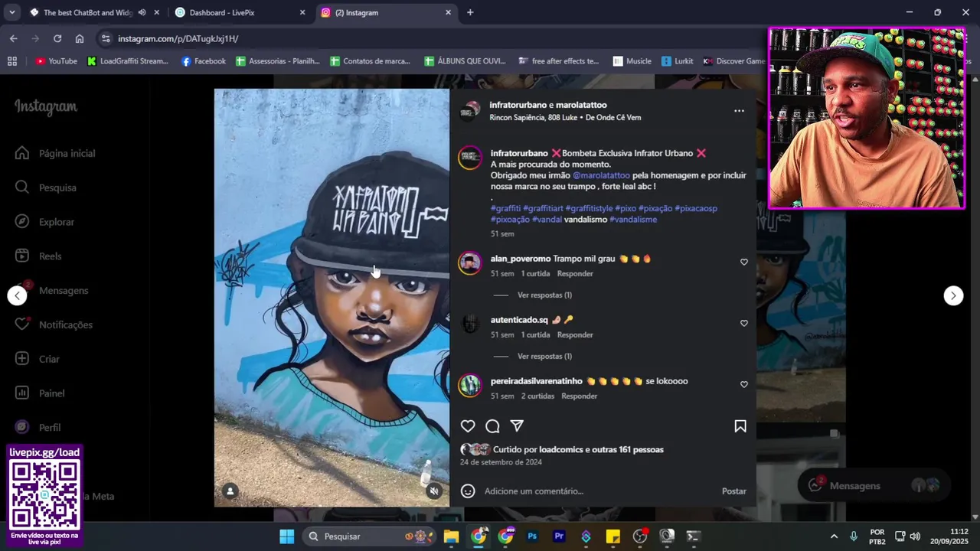Like the post with the heart icon
Screen dimensions: 980x551
pos(468,426)
